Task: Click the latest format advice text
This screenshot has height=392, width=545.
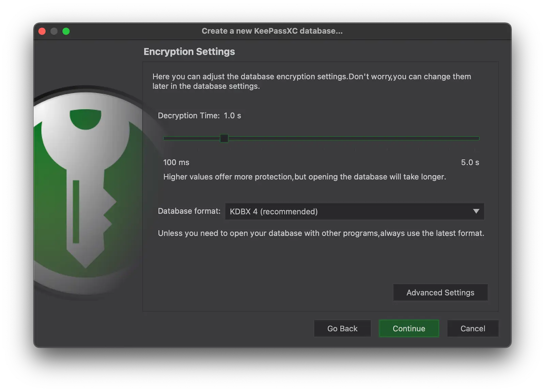Action: click(x=321, y=233)
